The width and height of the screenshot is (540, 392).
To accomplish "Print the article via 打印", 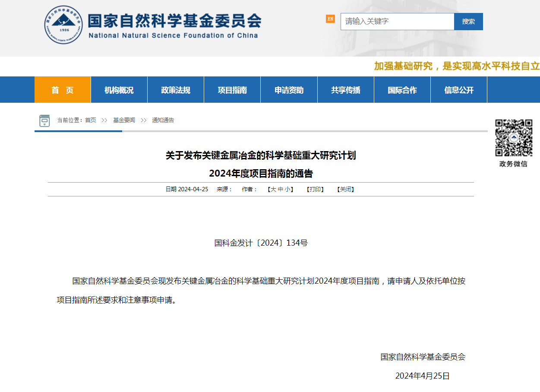I will 315,190.
